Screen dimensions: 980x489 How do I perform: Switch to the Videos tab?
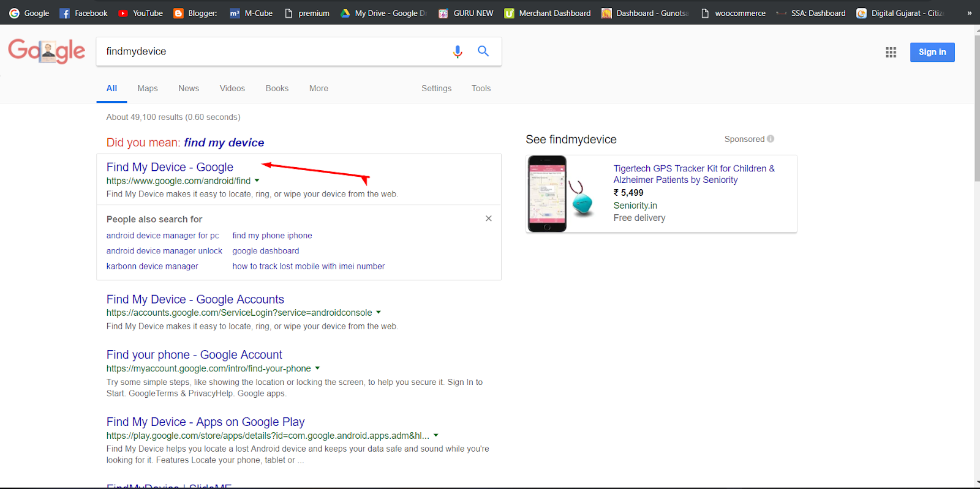pyautogui.click(x=232, y=89)
